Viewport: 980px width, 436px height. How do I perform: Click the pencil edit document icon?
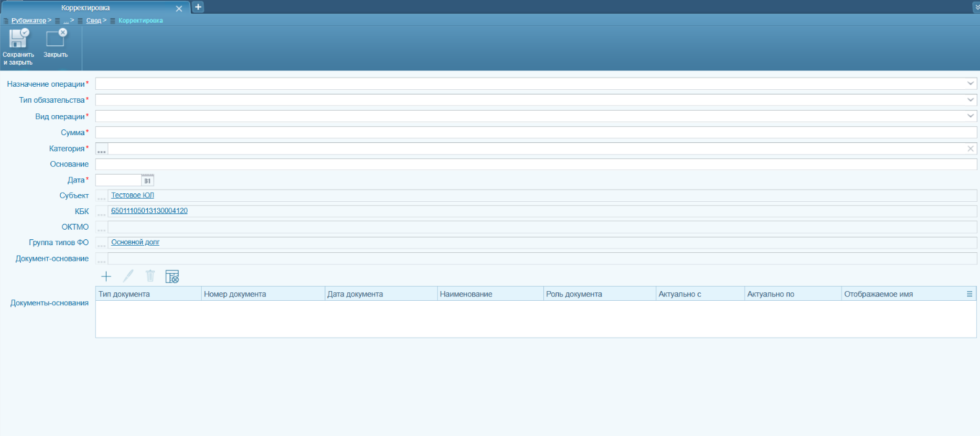(128, 276)
